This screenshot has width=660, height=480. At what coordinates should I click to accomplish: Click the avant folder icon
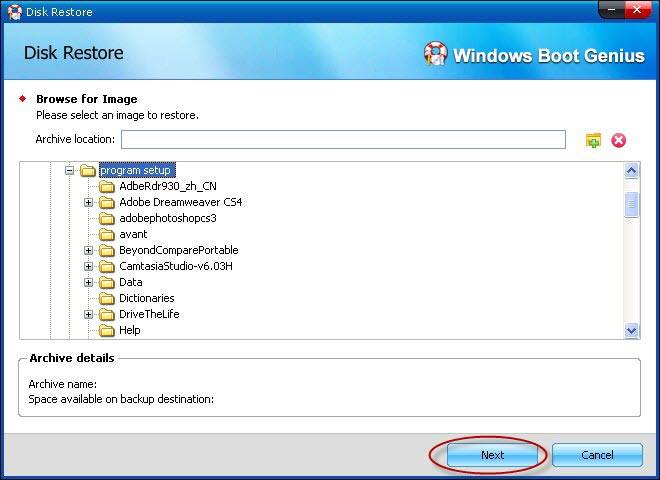tap(106, 235)
